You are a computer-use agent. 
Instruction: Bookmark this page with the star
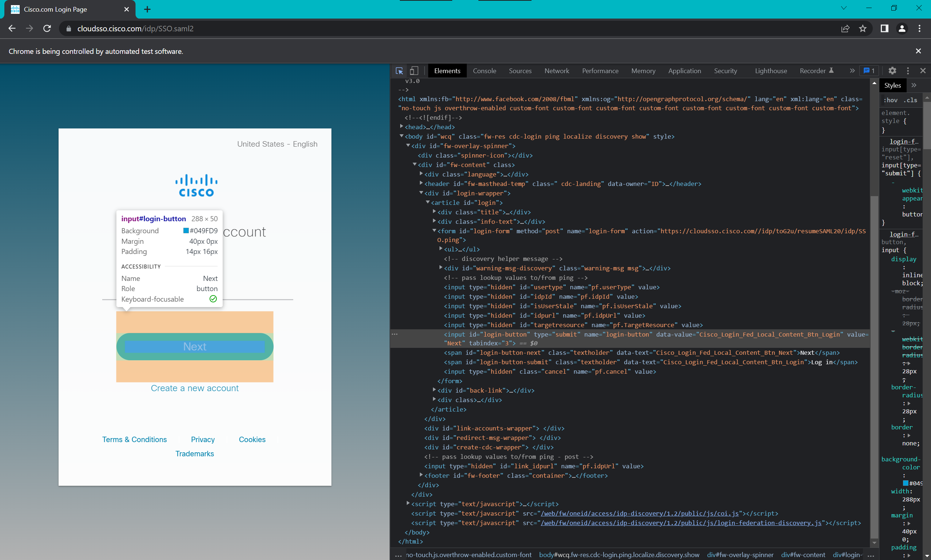coord(863,28)
